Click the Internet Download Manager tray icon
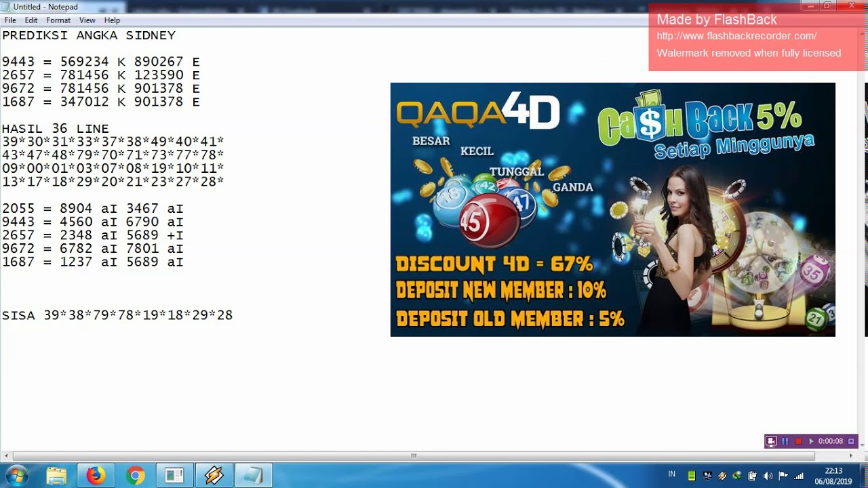The height and width of the screenshot is (488, 868). click(x=737, y=476)
